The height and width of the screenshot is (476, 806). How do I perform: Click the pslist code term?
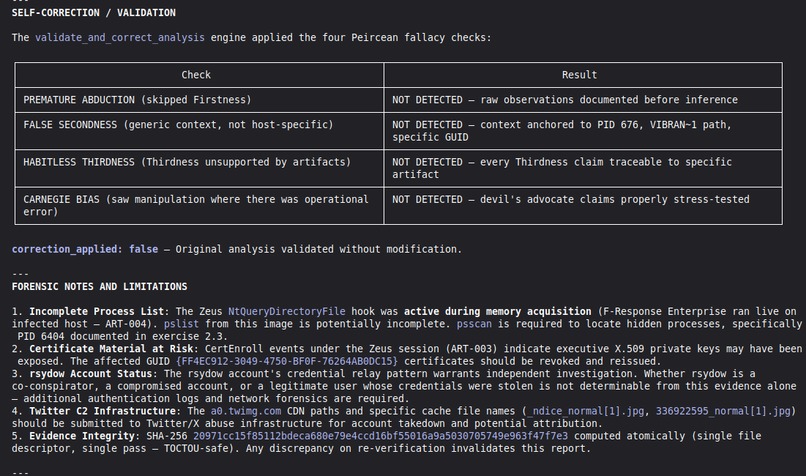(181, 323)
